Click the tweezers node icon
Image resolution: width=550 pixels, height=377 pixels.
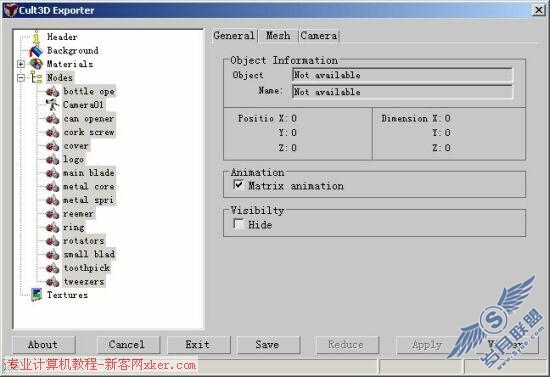[x=52, y=282]
